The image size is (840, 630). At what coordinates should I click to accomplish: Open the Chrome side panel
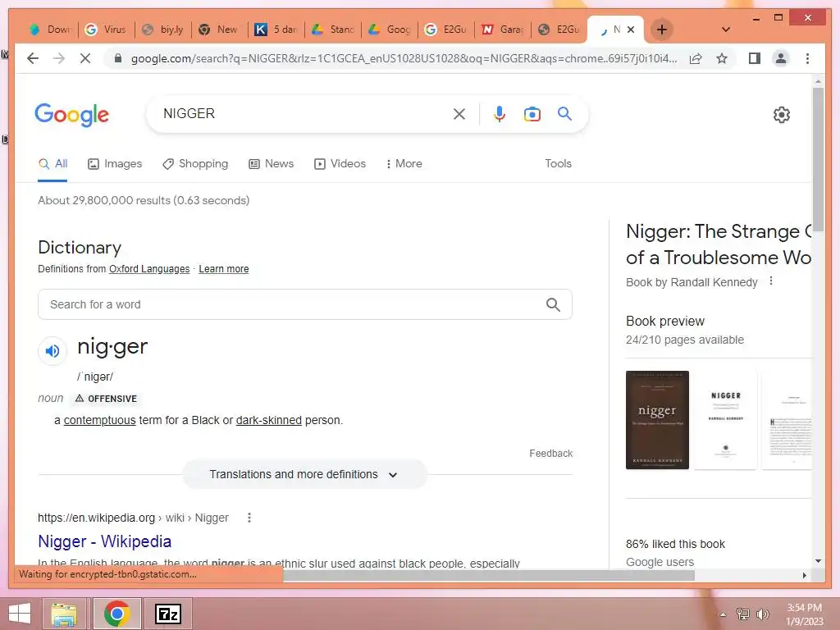(x=755, y=58)
